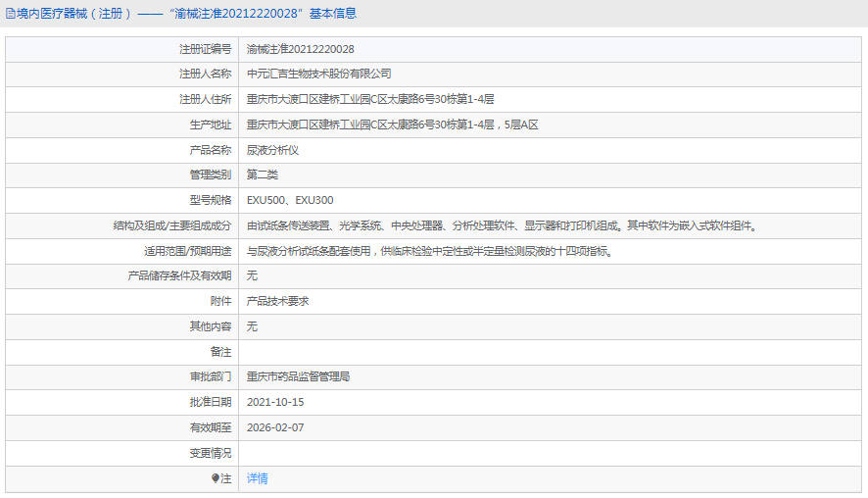Select management category value 第二类
868x498 pixels.
coord(263,175)
